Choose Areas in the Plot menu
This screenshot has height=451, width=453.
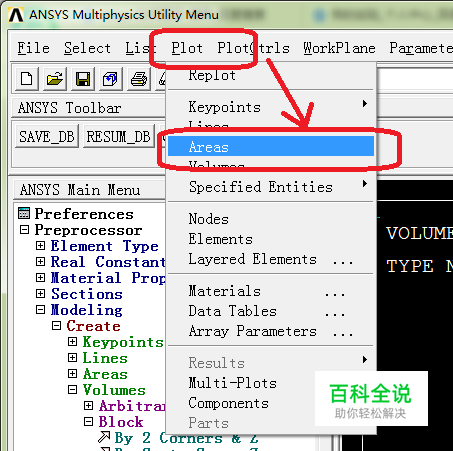(x=271, y=146)
